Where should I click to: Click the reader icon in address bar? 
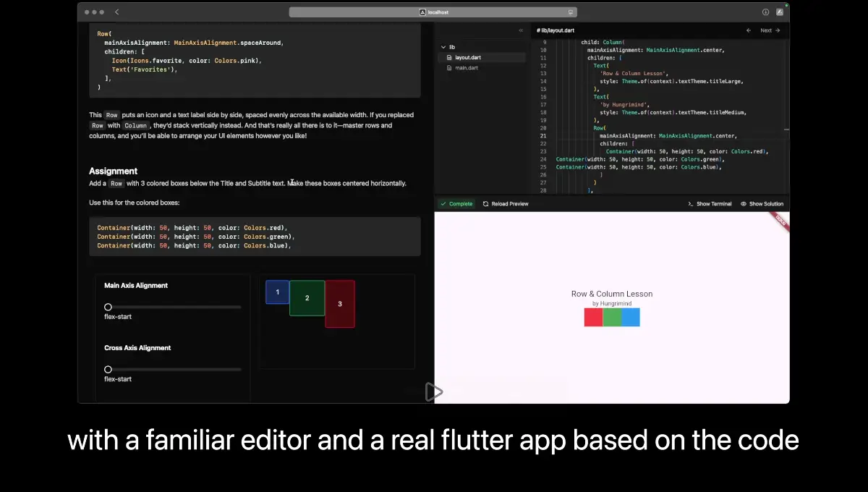point(571,12)
